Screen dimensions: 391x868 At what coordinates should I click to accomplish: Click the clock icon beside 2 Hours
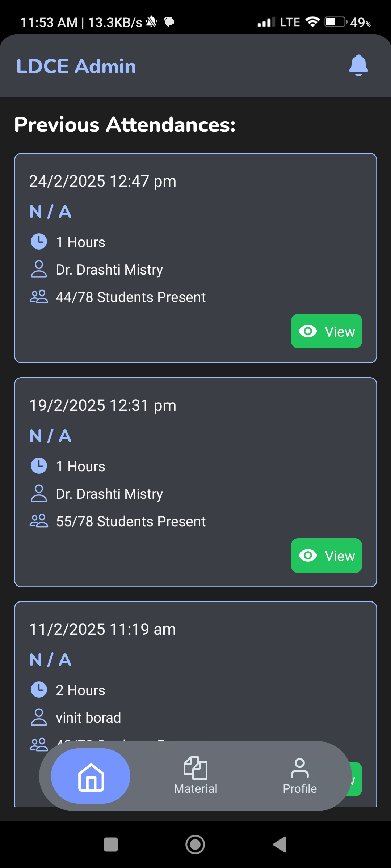[x=39, y=690]
